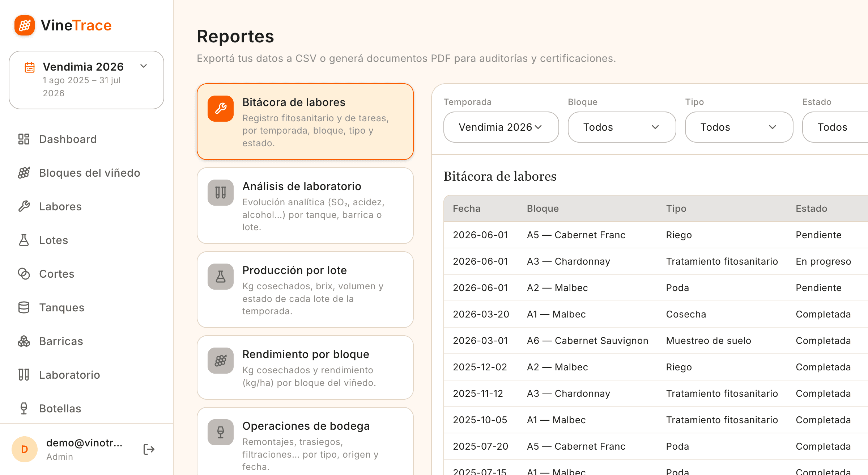Click the Bloque column header in the table
868x475 pixels.
click(x=542, y=209)
